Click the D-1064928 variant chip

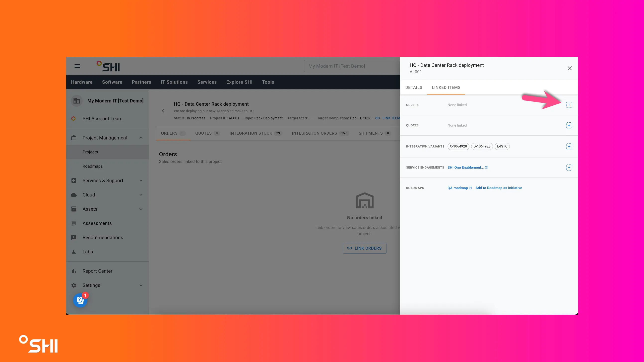click(x=482, y=146)
